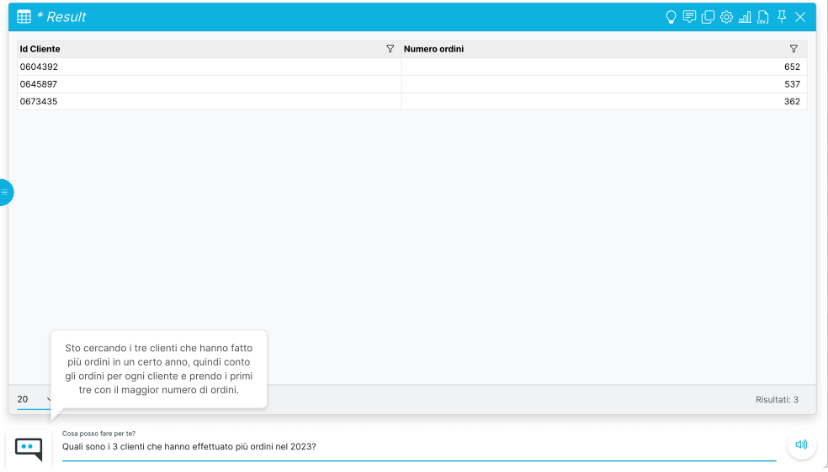Filter the Numero ordini column
Viewport: 828px width, 472px height.
tap(793, 49)
